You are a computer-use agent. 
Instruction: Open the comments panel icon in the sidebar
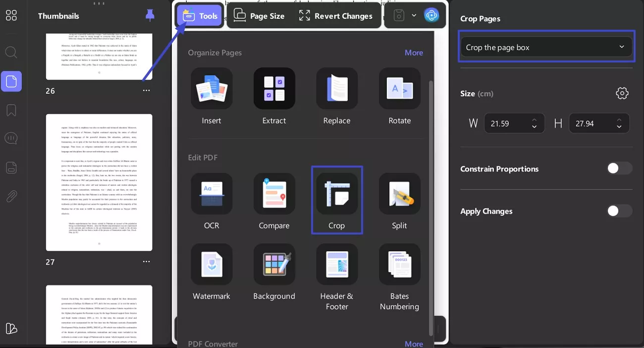coord(11,138)
